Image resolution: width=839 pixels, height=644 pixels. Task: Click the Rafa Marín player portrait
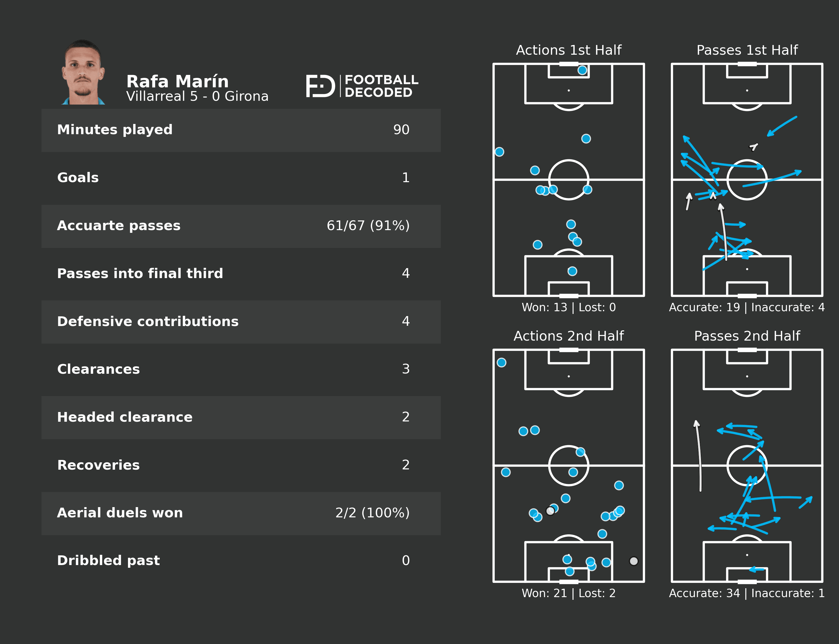tap(83, 73)
